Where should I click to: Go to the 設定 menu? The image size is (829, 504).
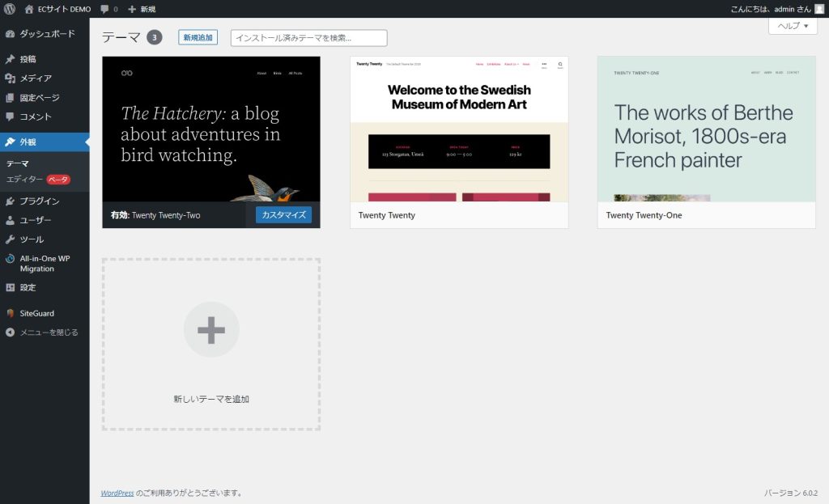tap(28, 287)
